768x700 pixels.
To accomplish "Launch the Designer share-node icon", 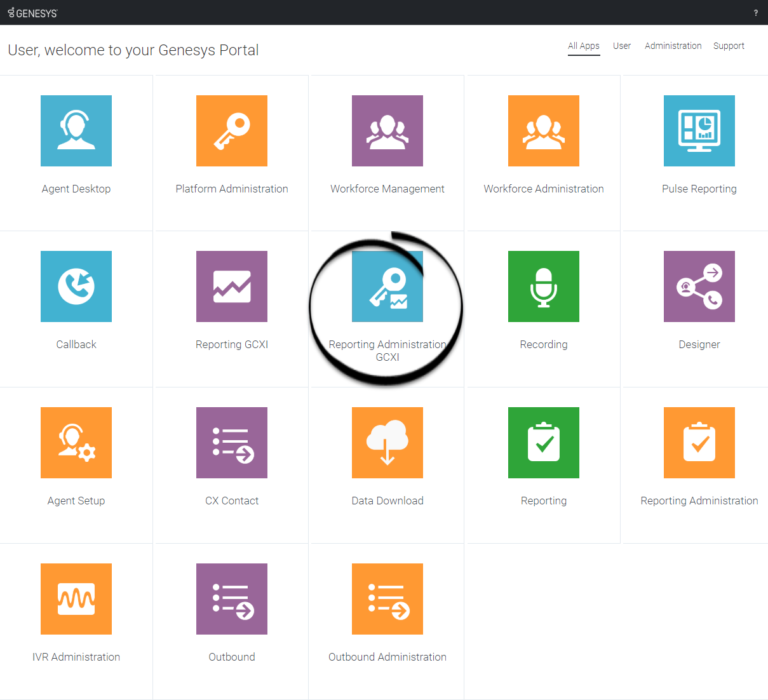I will (699, 286).
